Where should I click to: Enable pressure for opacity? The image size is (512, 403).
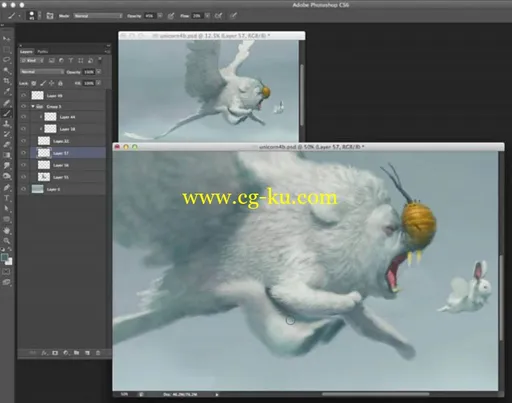(x=171, y=16)
